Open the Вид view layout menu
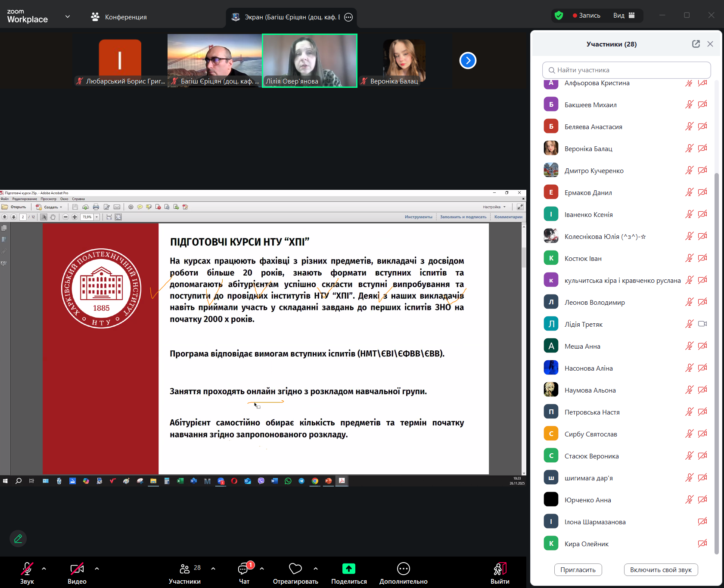 [624, 15]
